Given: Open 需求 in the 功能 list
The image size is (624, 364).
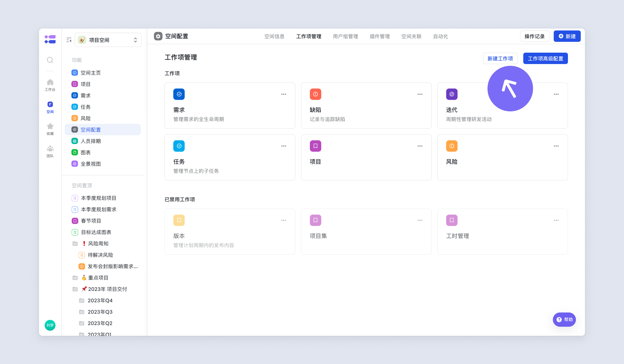Looking at the screenshot, I should (x=103, y=95).
